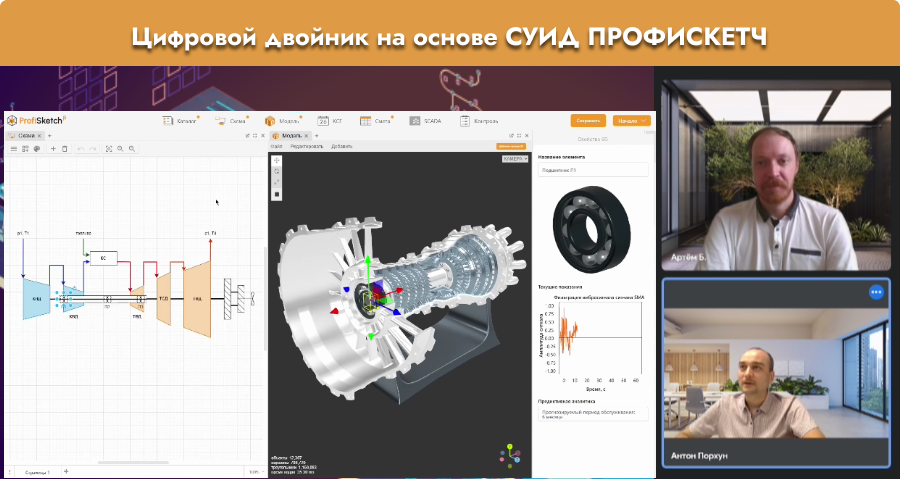The width and height of the screenshot is (900, 479).
Task: Maximize the model panel
Action: pyautogui.click(x=518, y=136)
